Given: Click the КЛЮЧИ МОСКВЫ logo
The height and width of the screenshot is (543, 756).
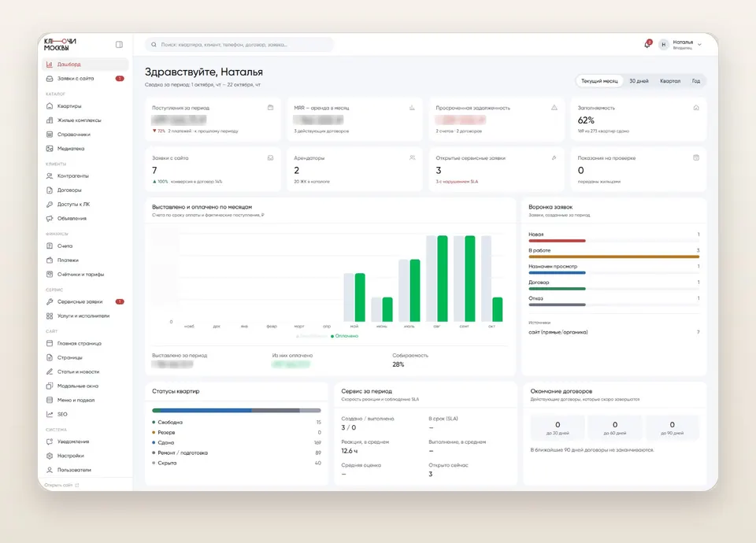Looking at the screenshot, I should [x=60, y=44].
